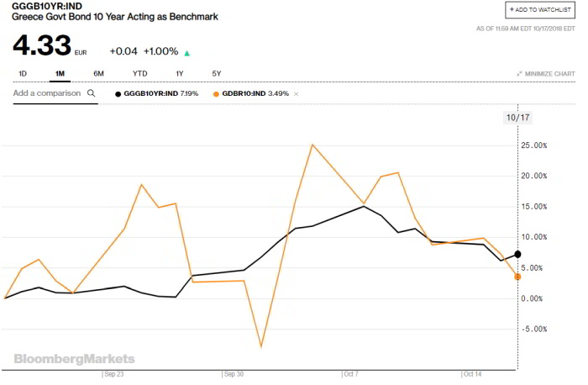Click the search magnifier icon beside Add a comparison
This screenshot has width=588, height=385.
(92, 93)
